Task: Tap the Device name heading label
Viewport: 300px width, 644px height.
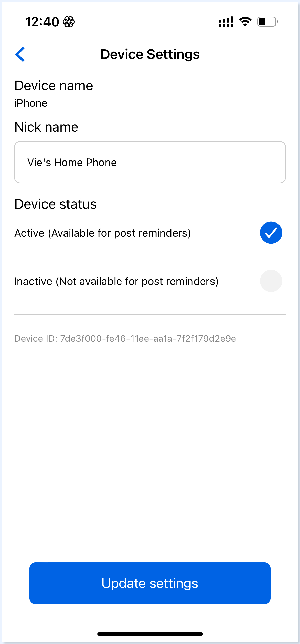Action: coord(54,86)
